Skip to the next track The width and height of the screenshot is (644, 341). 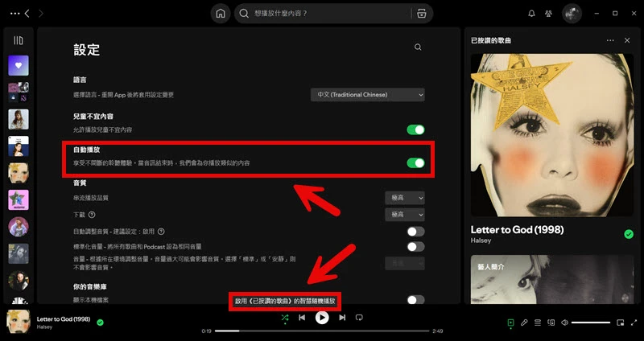coord(342,318)
